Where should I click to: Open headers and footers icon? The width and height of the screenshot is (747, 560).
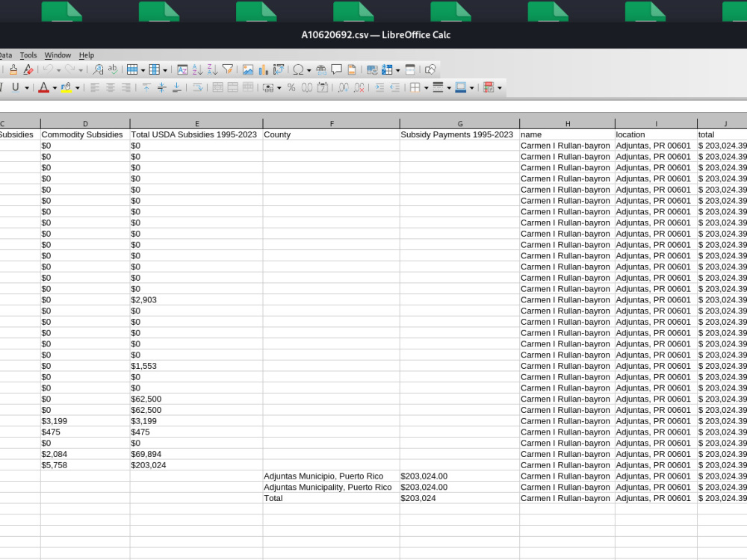pyautogui.click(x=352, y=70)
